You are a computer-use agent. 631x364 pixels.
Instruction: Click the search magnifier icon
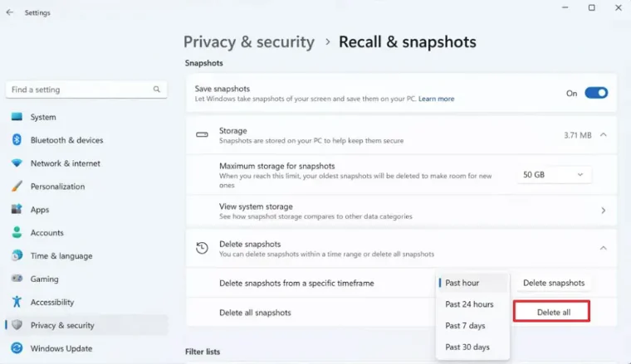click(156, 90)
